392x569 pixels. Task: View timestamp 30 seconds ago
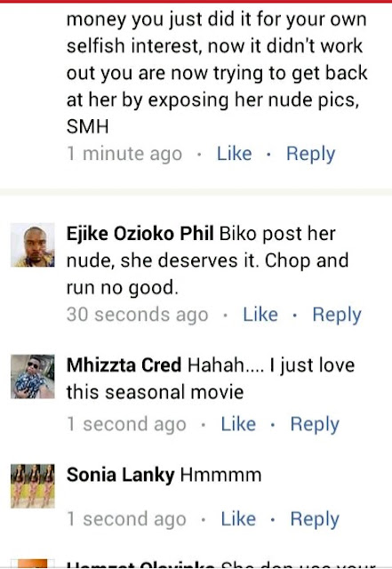pos(137,315)
